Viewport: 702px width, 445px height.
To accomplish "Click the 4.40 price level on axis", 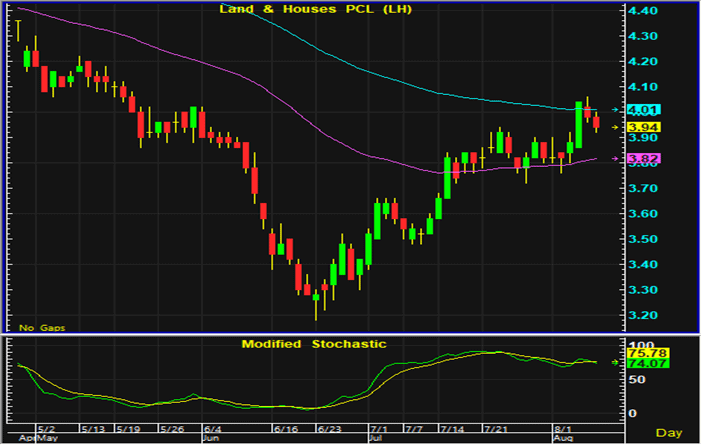I will pos(643,11).
